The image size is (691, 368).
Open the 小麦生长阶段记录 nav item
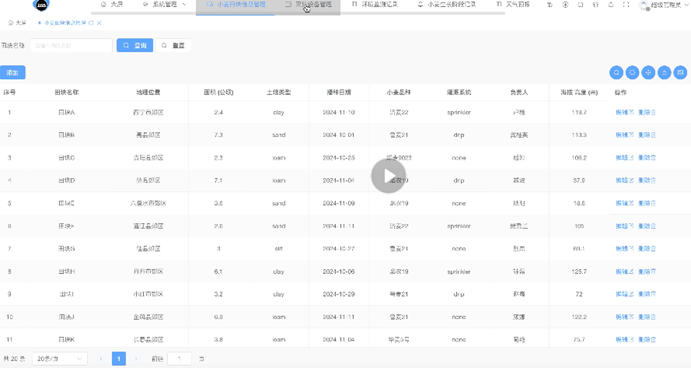(447, 4)
